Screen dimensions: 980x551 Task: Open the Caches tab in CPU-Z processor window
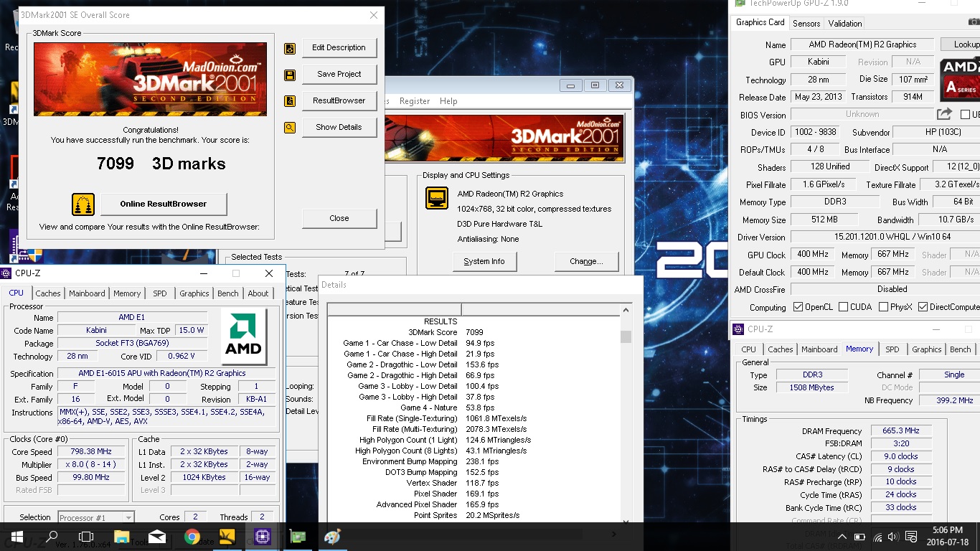coord(48,293)
